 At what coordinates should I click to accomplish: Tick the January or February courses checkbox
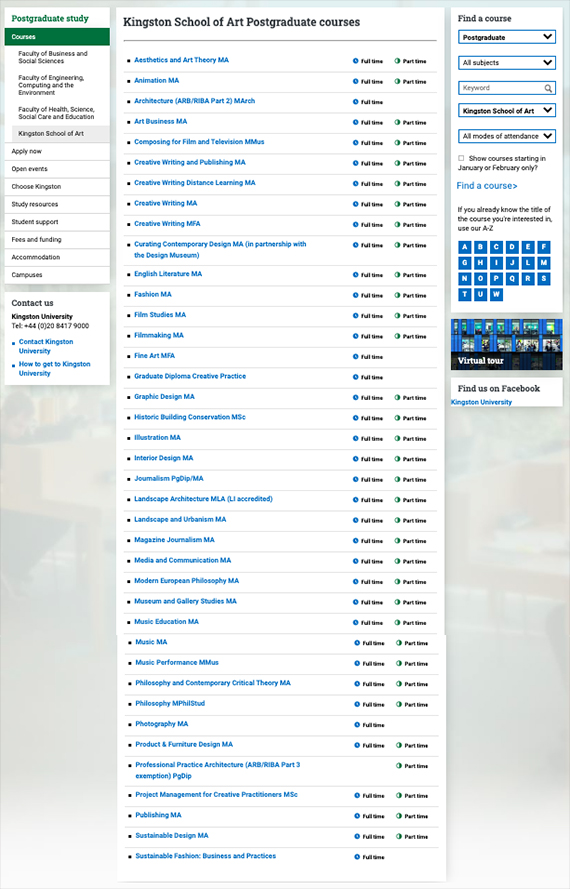(x=461, y=158)
